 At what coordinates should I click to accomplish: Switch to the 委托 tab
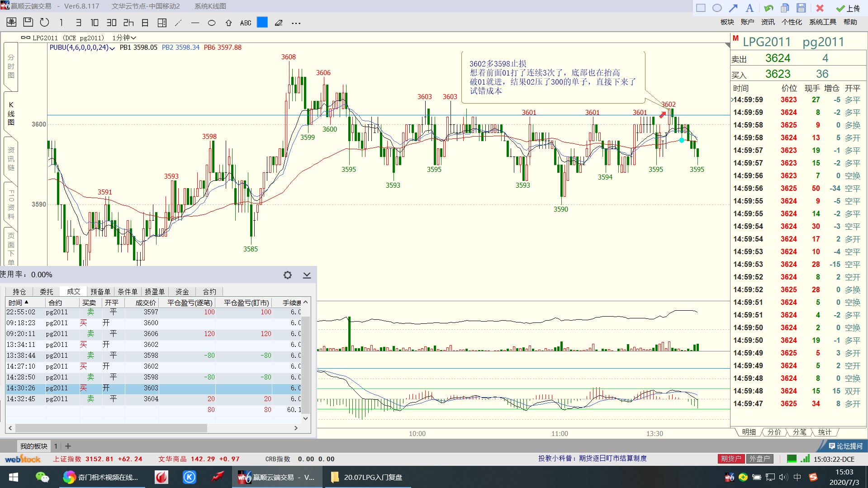(x=47, y=292)
